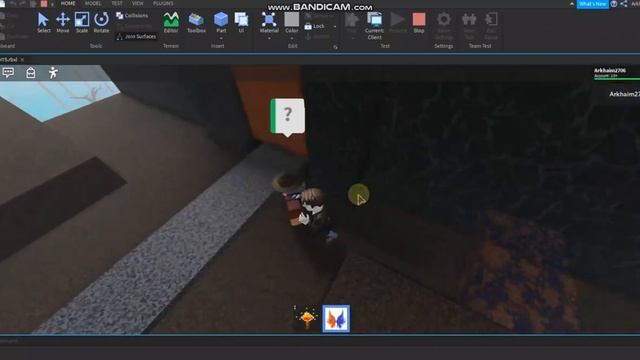Equip the orange item in hotbar
Viewport: 640px width, 360px height.
click(307, 318)
